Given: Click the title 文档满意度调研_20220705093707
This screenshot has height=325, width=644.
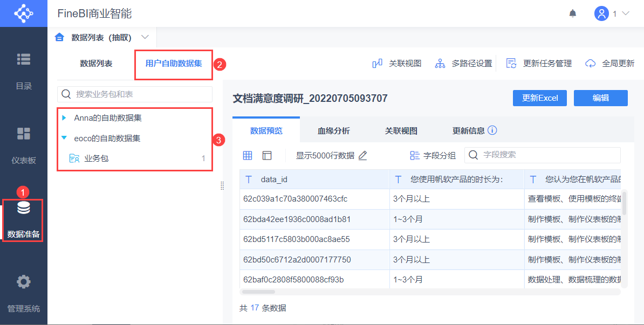Looking at the screenshot, I should (310, 98).
